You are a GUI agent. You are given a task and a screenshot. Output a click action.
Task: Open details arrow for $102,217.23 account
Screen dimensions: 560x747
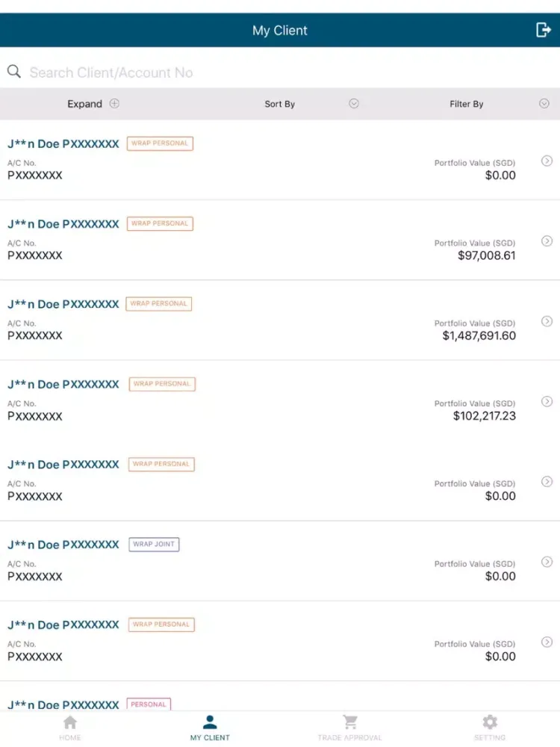click(x=547, y=402)
